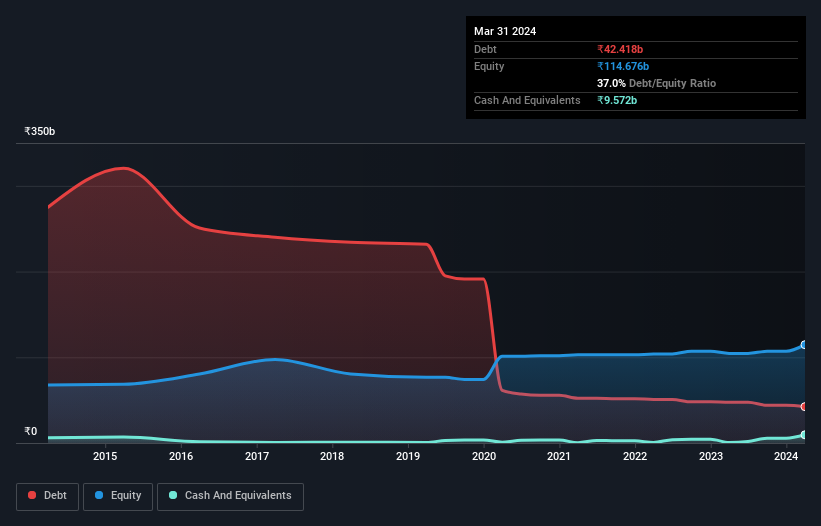Click the ₹114.676b equity value
The height and width of the screenshot is (526, 821).
click(x=623, y=66)
